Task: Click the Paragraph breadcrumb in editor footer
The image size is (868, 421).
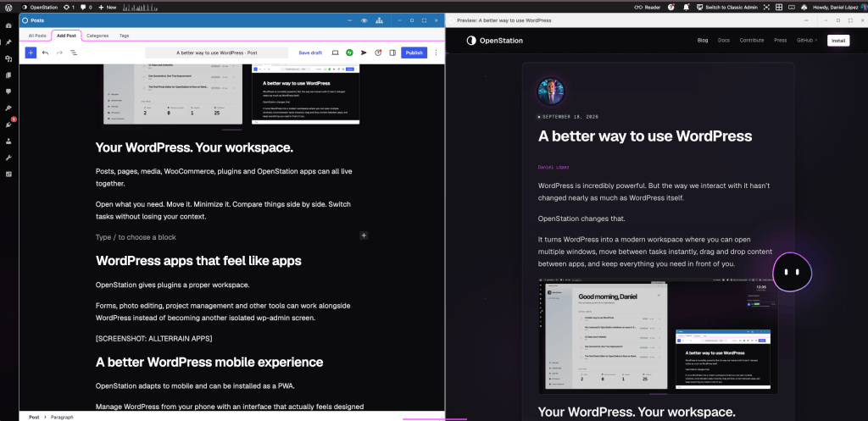Action: pyautogui.click(x=62, y=417)
